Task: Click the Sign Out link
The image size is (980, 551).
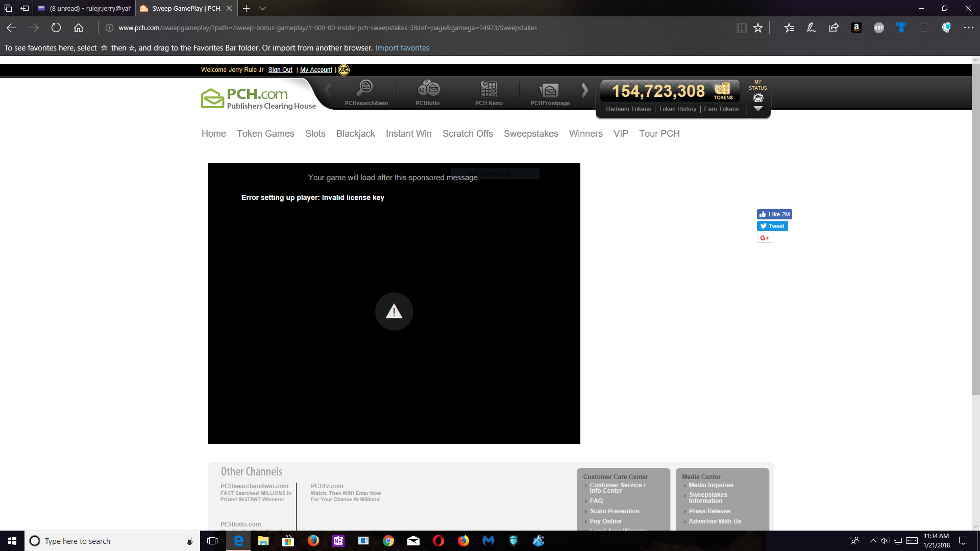Action: pos(280,70)
